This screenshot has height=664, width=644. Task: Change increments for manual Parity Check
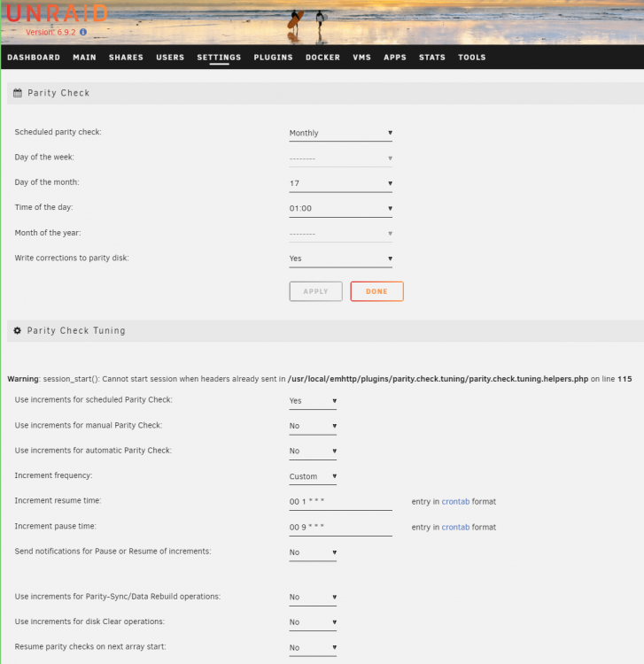pos(313,426)
